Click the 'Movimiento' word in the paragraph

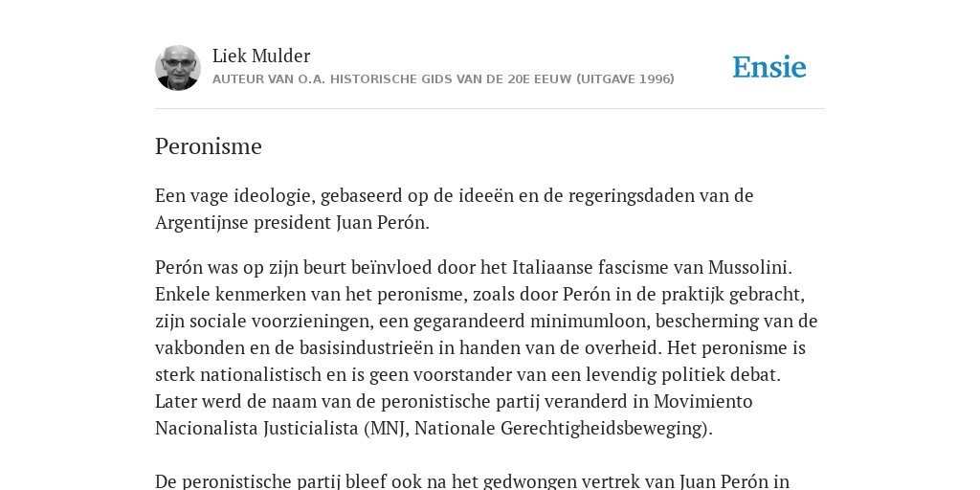pyautogui.click(x=703, y=401)
